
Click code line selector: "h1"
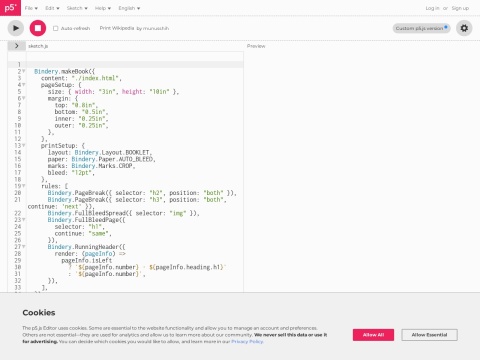[x=80, y=227]
